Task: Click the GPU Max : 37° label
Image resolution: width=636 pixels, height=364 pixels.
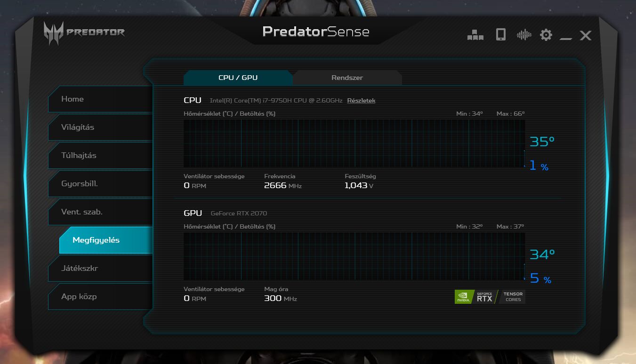Action: tap(510, 227)
